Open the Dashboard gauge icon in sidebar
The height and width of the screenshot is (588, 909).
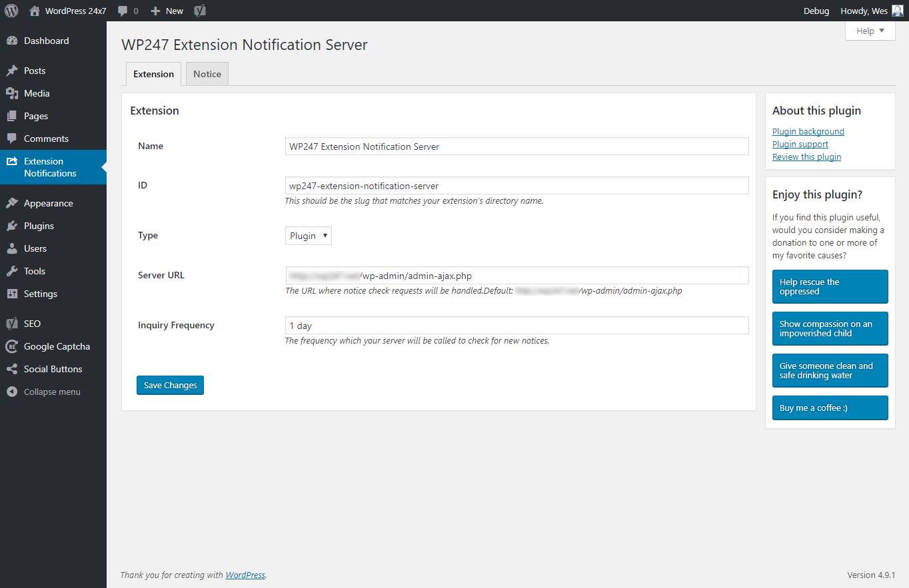pyautogui.click(x=12, y=41)
